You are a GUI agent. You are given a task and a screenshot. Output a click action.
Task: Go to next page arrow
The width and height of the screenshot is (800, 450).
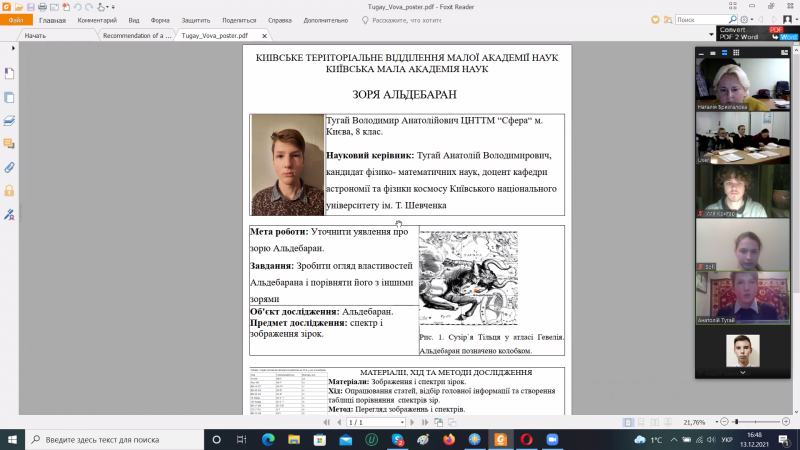coord(412,422)
